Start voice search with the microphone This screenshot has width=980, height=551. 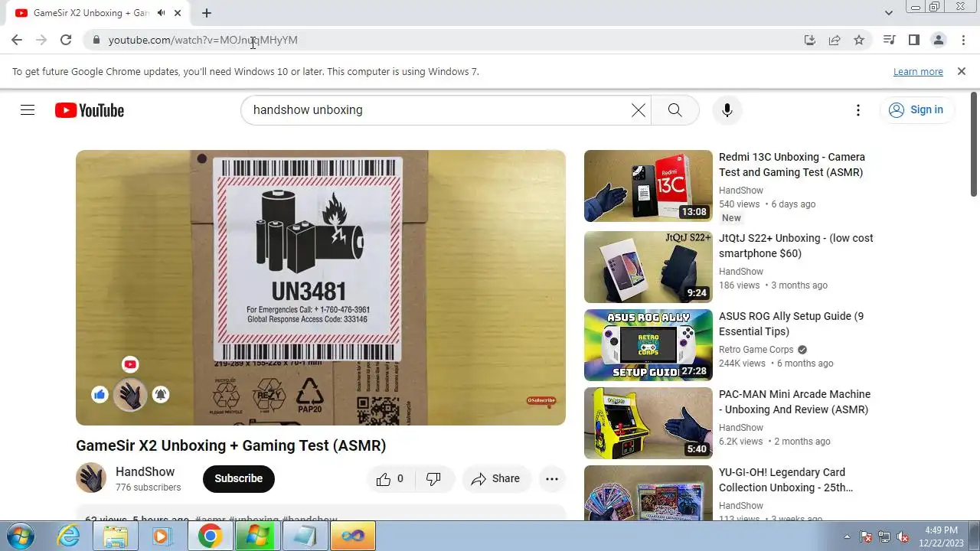[727, 110]
